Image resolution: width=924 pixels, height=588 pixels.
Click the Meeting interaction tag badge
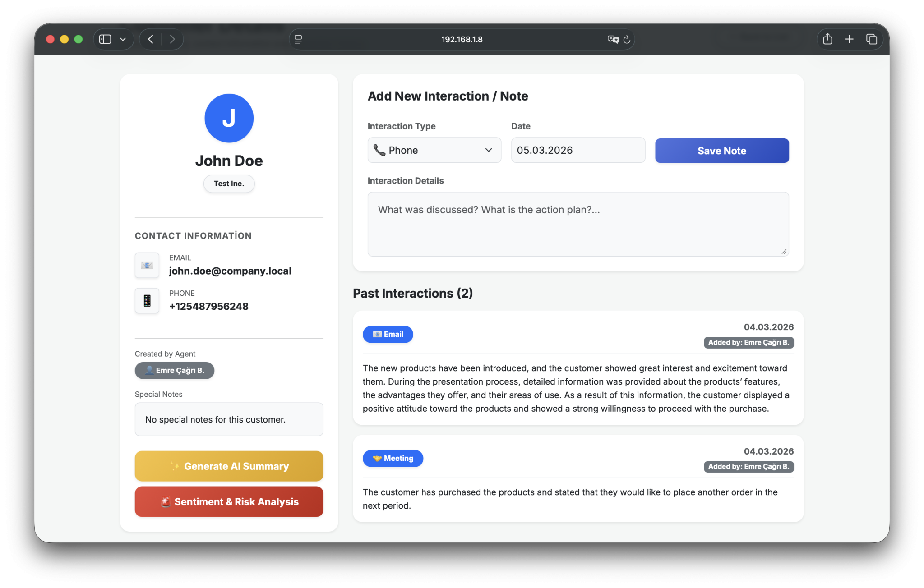(x=393, y=458)
